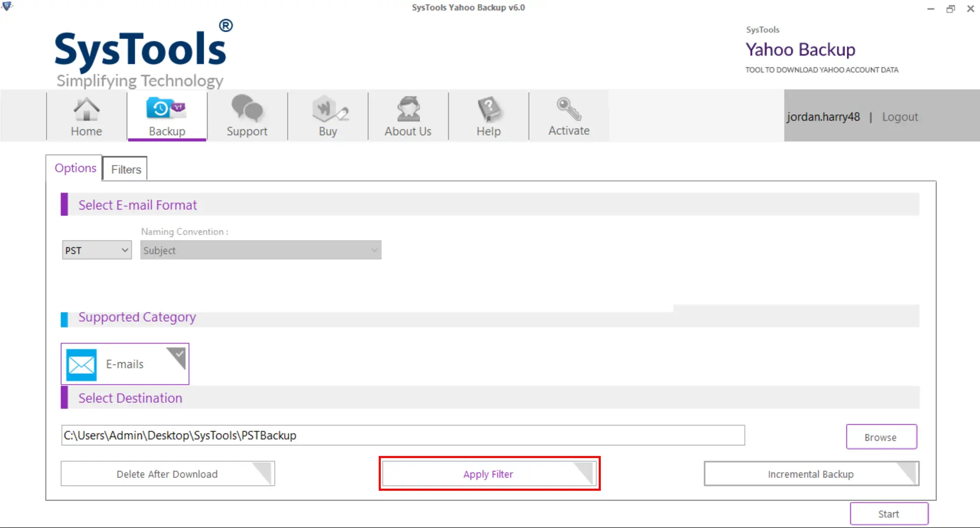Click the Logout link
This screenshot has width=980, height=528.
click(900, 117)
